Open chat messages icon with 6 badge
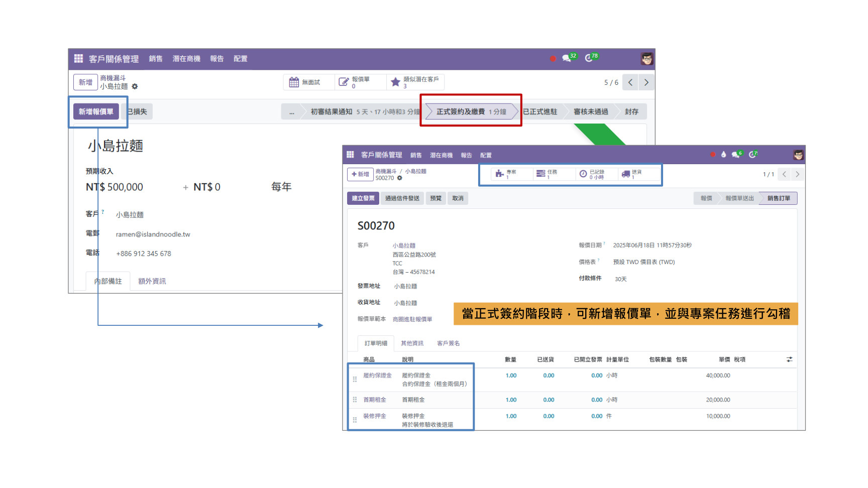 pyautogui.click(x=735, y=155)
